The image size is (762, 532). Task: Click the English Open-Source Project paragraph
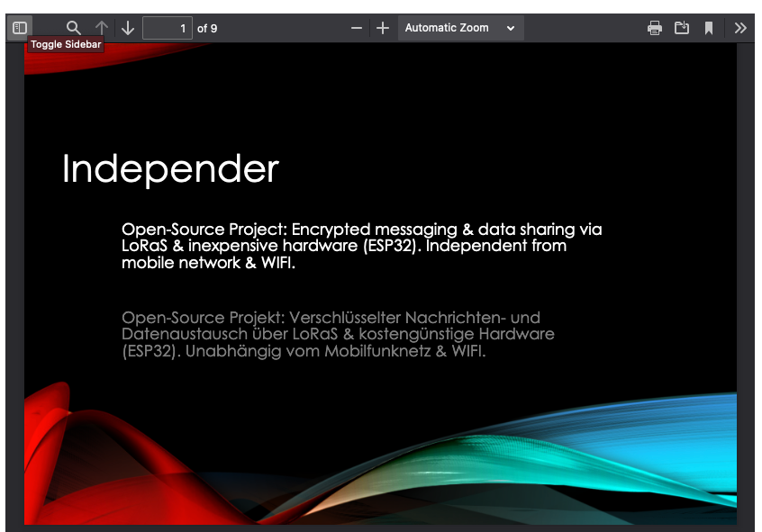pos(361,247)
